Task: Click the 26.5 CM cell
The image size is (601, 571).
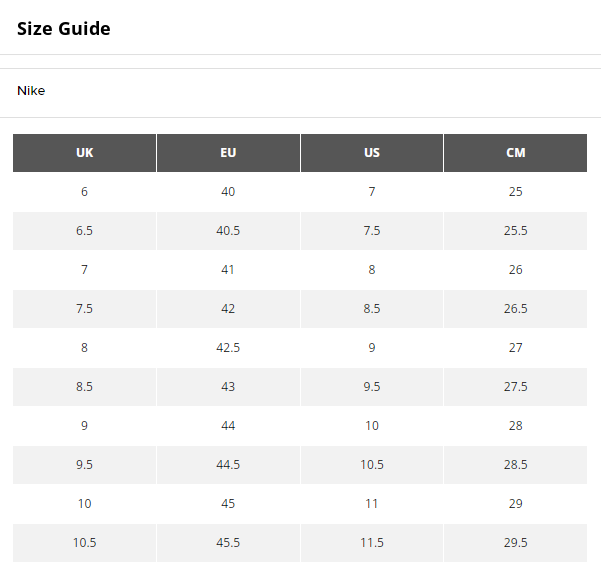Action: pos(516,309)
